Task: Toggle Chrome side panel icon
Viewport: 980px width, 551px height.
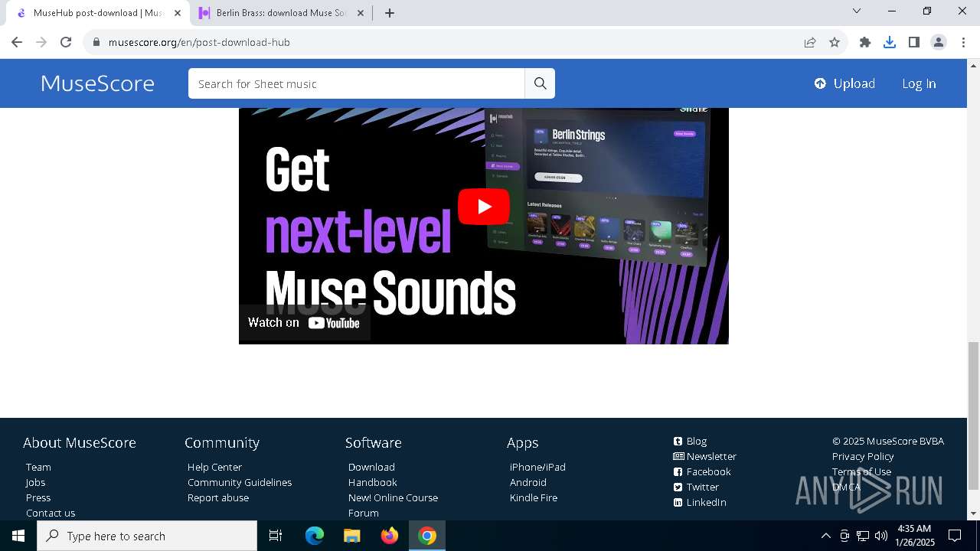Action: point(914,42)
